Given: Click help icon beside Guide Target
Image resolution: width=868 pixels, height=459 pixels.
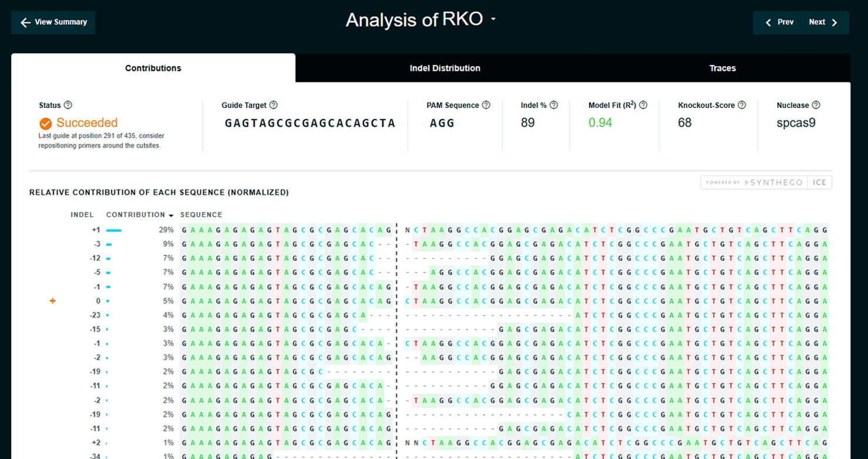Looking at the screenshot, I should [273, 105].
